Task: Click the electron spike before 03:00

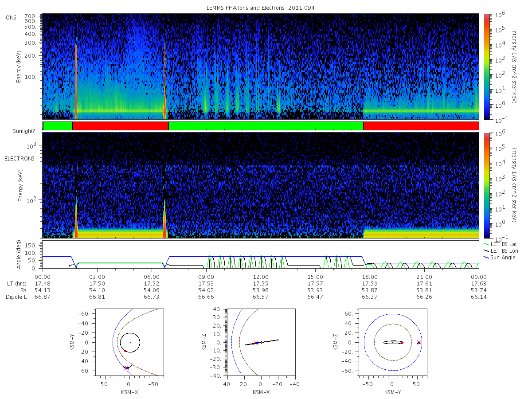Action: (x=76, y=219)
